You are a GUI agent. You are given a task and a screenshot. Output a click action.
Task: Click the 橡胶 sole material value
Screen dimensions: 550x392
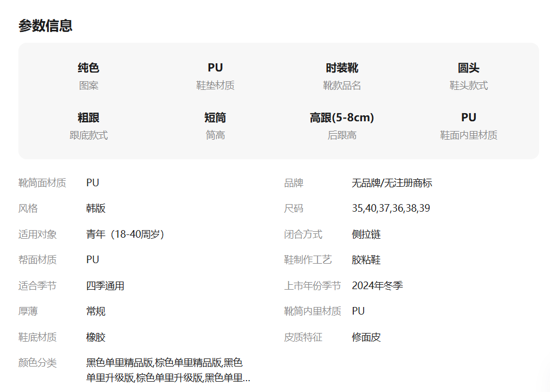pos(96,337)
